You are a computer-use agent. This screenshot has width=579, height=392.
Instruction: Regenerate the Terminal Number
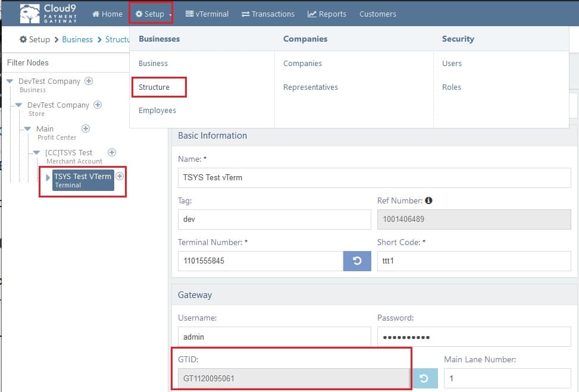tap(356, 261)
